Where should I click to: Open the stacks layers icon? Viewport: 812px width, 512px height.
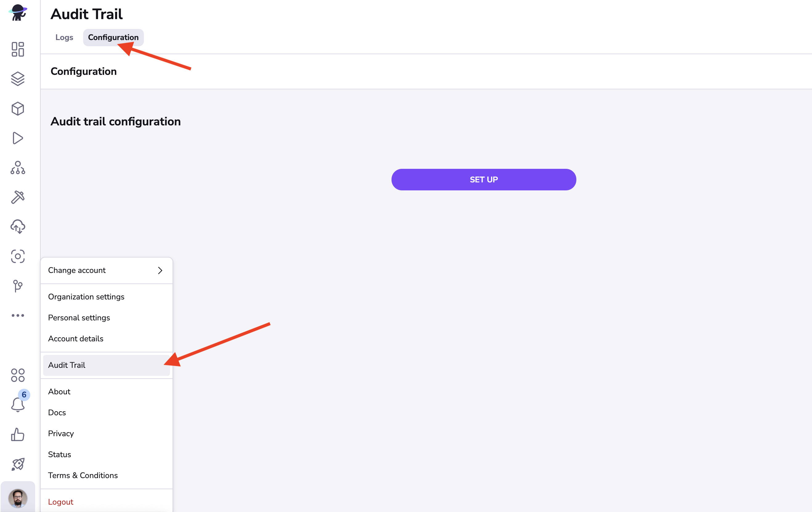[18, 79]
